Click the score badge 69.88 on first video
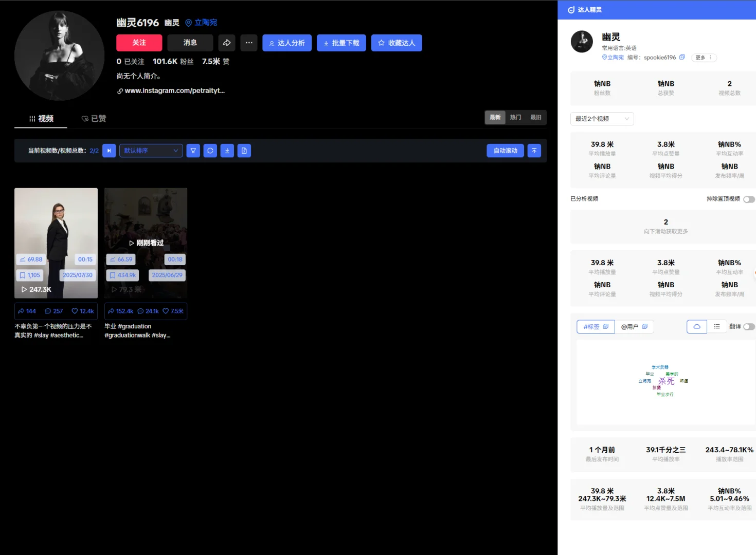756x555 pixels. click(x=31, y=260)
